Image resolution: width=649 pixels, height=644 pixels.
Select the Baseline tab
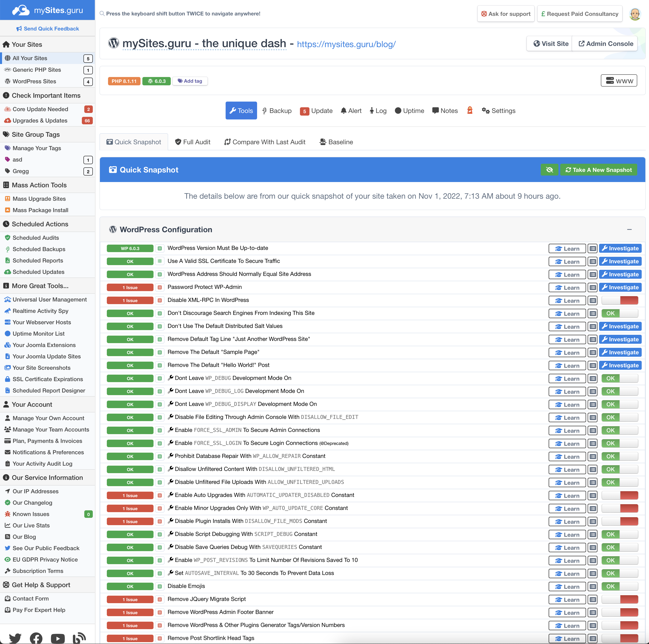(336, 142)
